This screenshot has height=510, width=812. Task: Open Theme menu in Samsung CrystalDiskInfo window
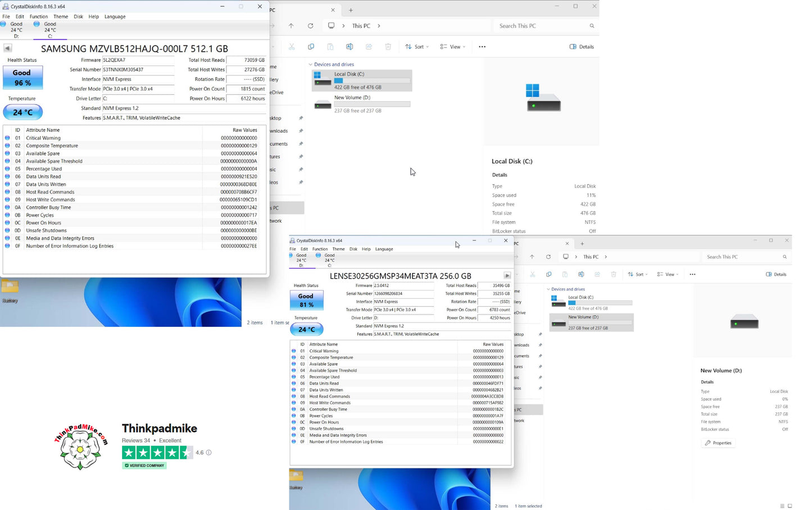pos(61,16)
